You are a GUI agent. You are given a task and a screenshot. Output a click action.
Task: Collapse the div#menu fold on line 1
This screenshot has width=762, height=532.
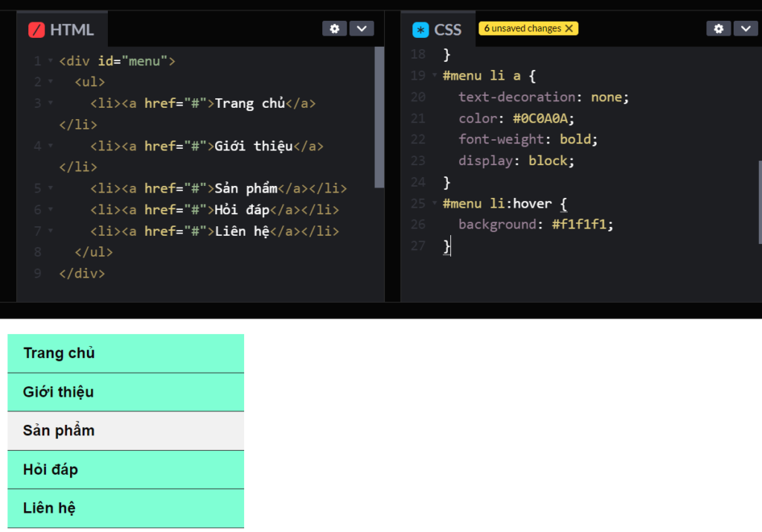point(49,61)
